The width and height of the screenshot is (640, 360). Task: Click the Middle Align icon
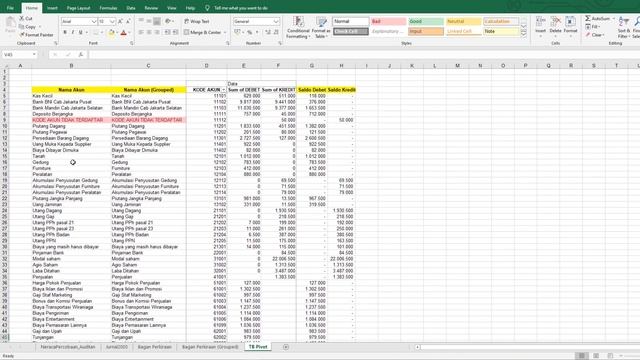click(x=149, y=21)
